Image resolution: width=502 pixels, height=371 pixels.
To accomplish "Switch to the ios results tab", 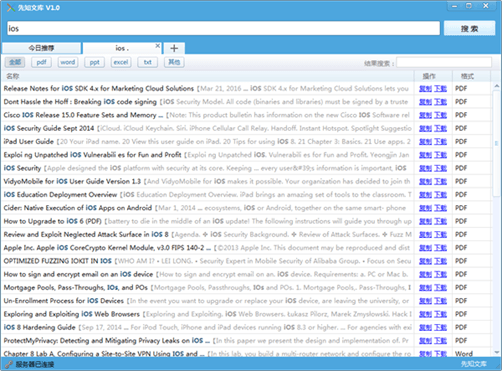I will click(x=122, y=48).
